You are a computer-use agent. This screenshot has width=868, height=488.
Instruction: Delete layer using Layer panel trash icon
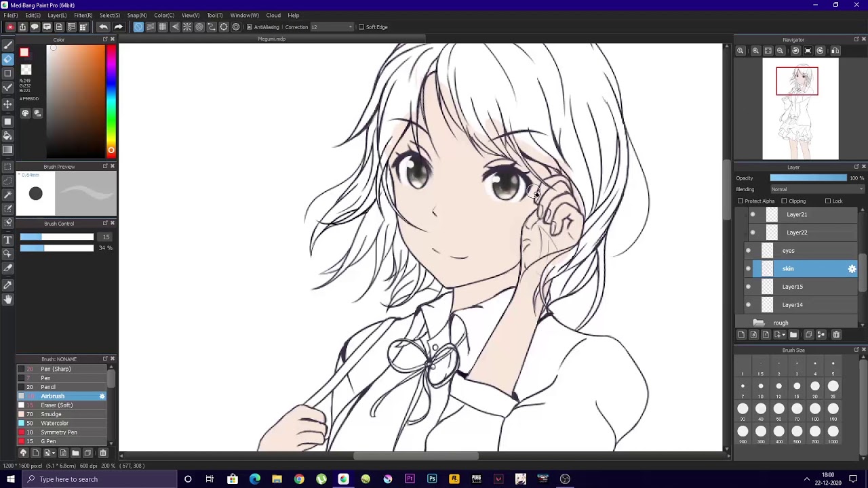pos(836,335)
